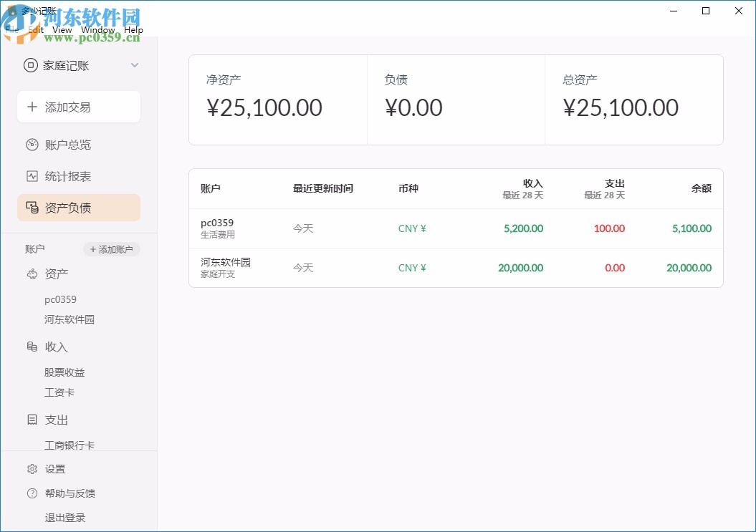
Task: Click the piggy bank icon beside 资产
Action: pyautogui.click(x=32, y=274)
